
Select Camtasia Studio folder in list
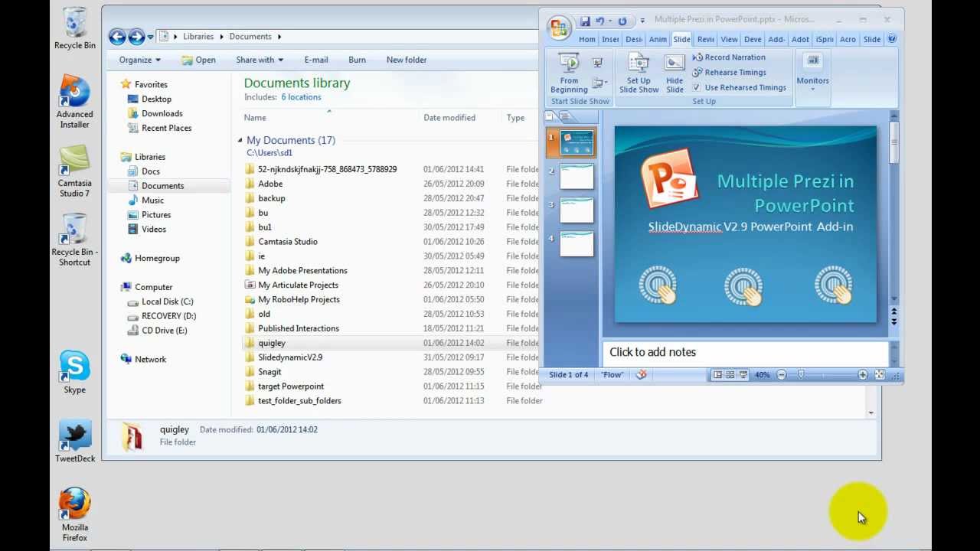[280, 242]
